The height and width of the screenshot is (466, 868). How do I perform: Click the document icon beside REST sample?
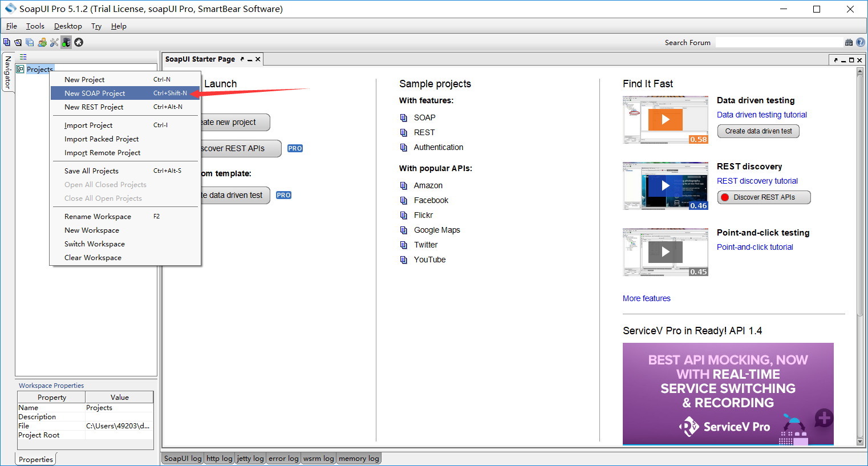pyautogui.click(x=404, y=132)
